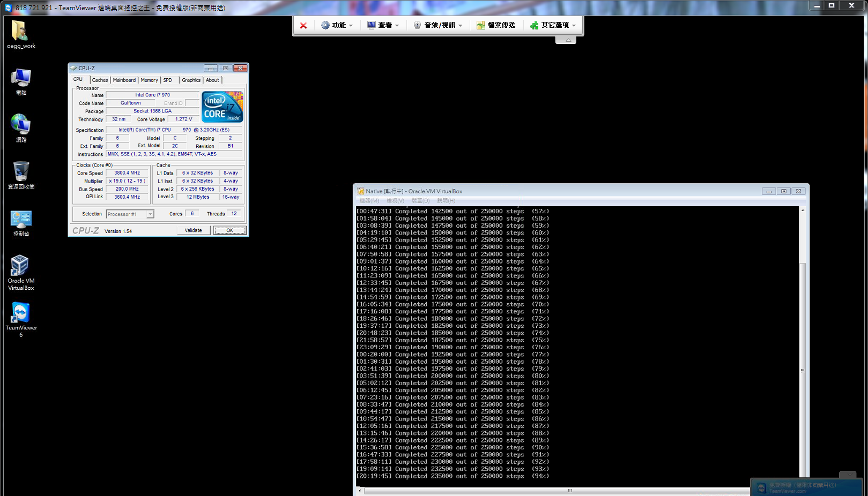The image size is (868, 496).
Task: Click the CPU-Z title bar icon
Action: 73,68
